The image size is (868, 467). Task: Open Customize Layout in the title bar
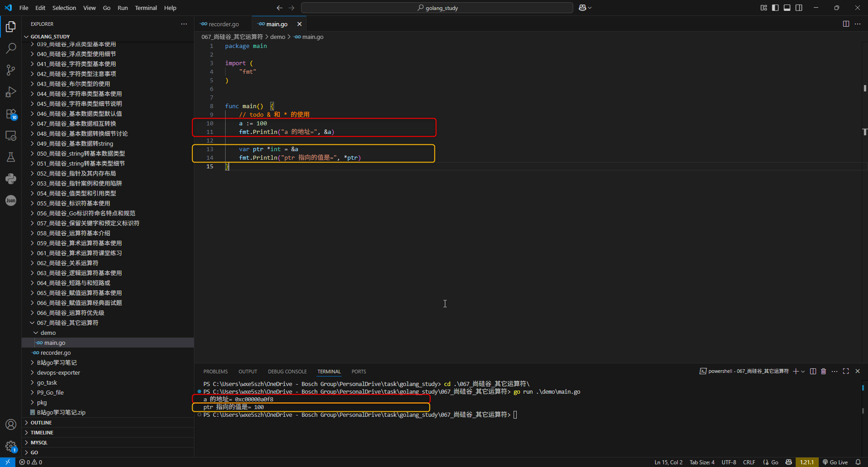click(764, 8)
